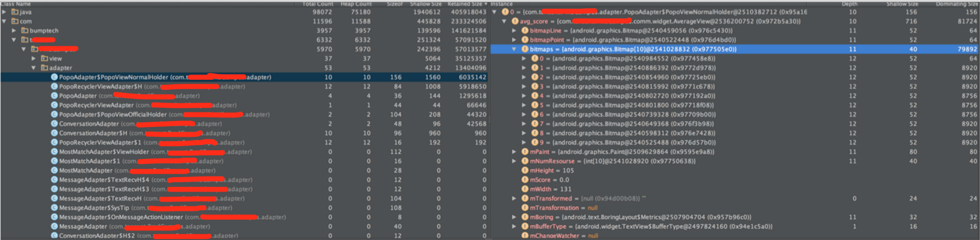Expand the mNumResourse field
The height and width of the screenshot is (240, 980).
(514, 161)
